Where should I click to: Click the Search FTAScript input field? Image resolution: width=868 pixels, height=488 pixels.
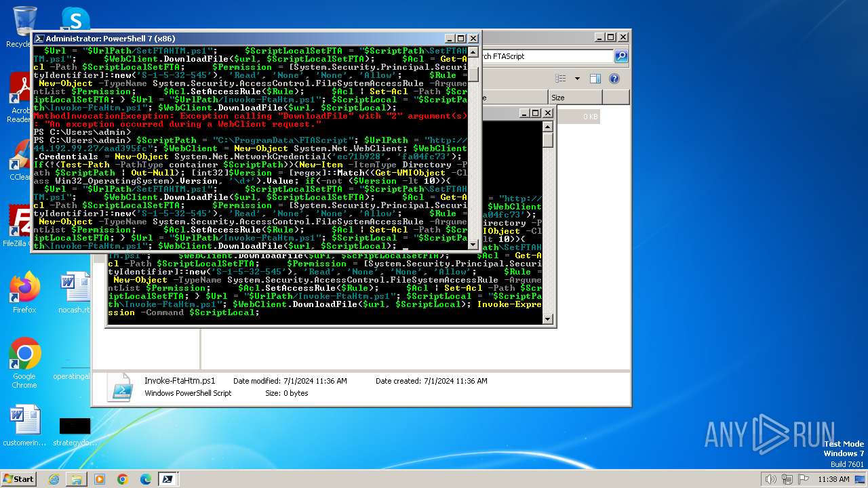(x=547, y=56)
